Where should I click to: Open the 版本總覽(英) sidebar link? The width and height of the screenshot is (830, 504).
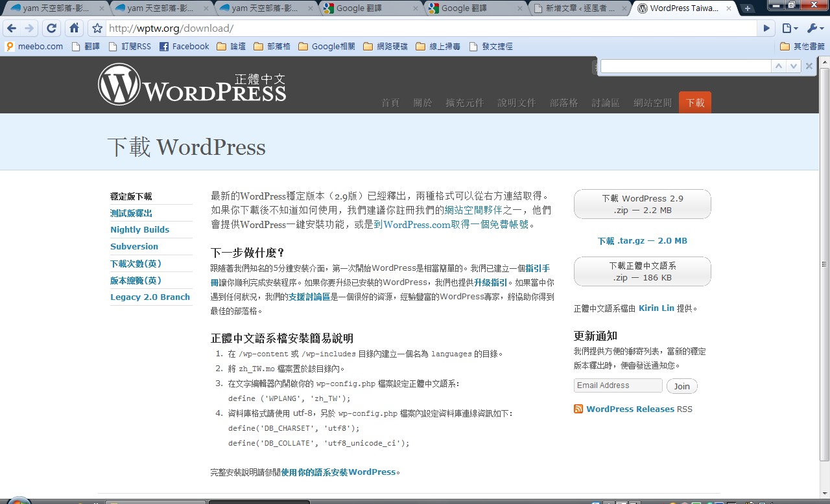[x=136, y=281]
